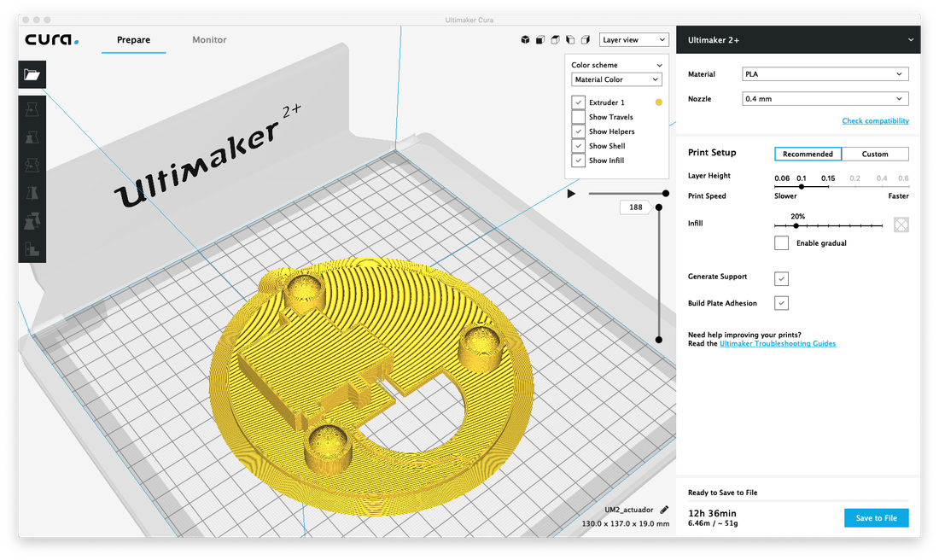Select the Custom print setup mode
The image size is (939, 560).
pos(875,154)
